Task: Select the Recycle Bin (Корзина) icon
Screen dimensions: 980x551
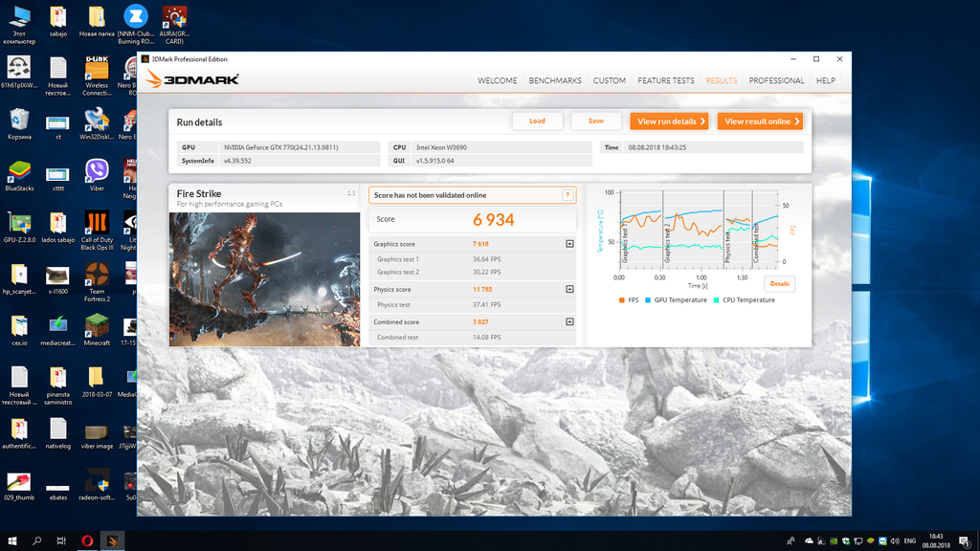Action: pos(19,123)
